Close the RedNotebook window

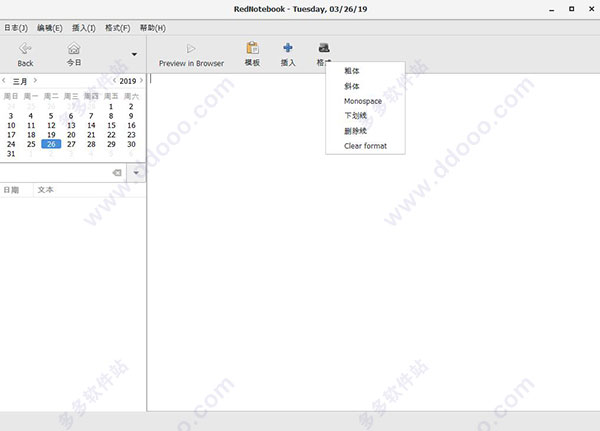(x=591, y=9)
